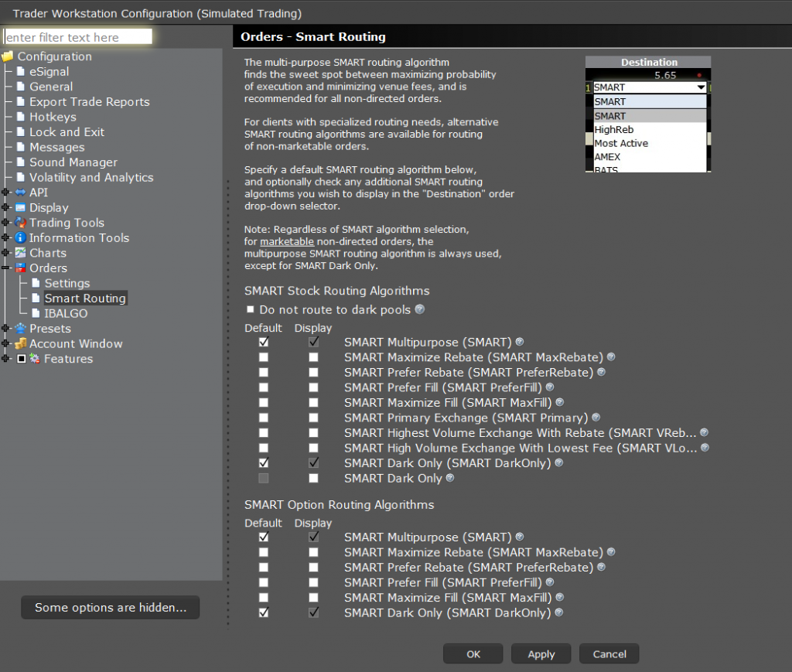
Task: Check Default for SMART Primary Exchange
Action: 264,418
